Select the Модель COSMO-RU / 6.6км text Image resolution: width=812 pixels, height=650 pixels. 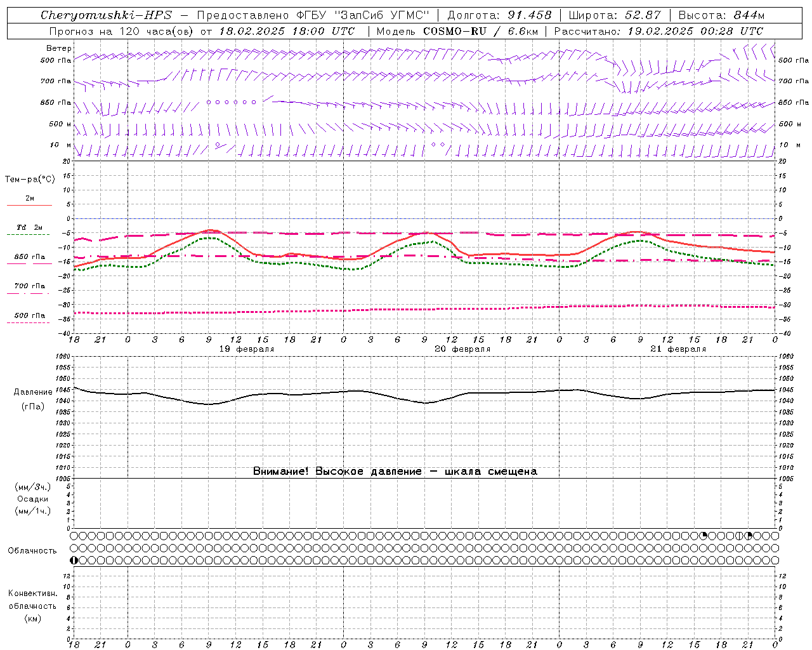coord(457,31)
